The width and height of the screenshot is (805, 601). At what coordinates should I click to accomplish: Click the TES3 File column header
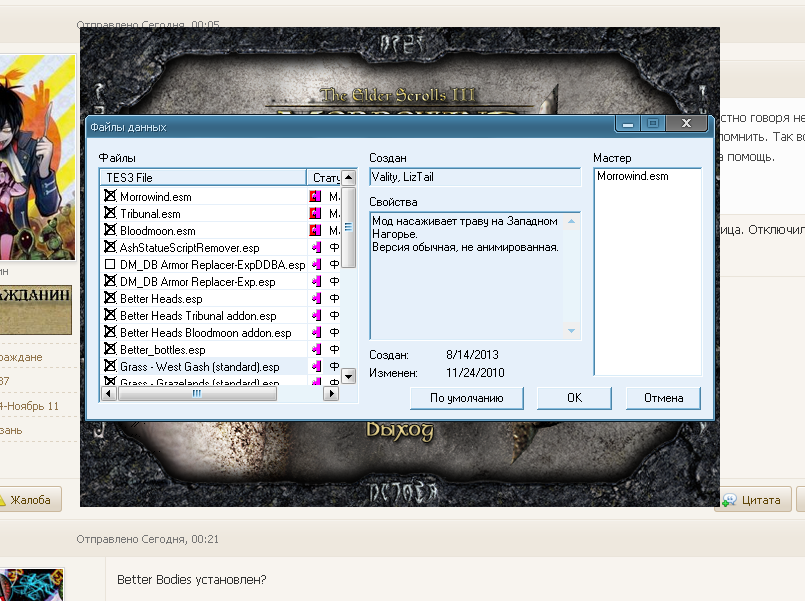[203, 178]
